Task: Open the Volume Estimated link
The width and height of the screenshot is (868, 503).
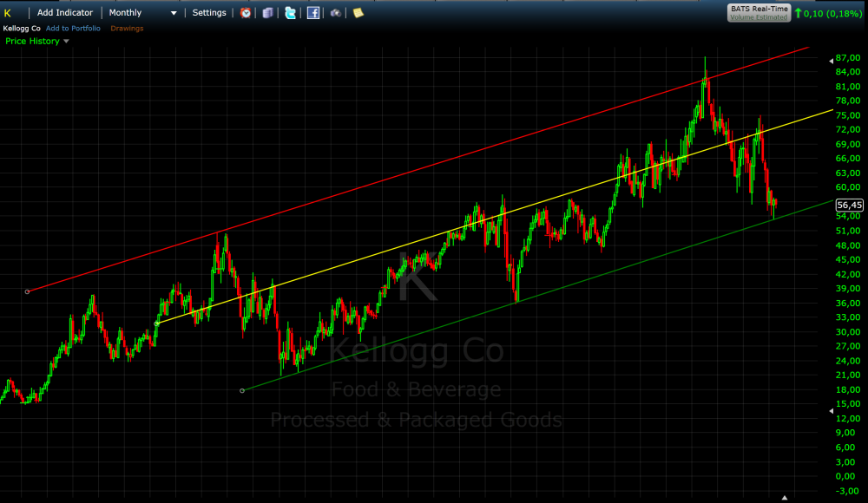Action: coord(759,17)
